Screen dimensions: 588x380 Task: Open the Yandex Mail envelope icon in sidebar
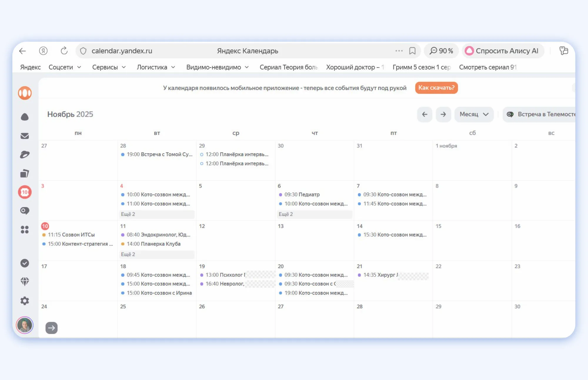point(25,136)
